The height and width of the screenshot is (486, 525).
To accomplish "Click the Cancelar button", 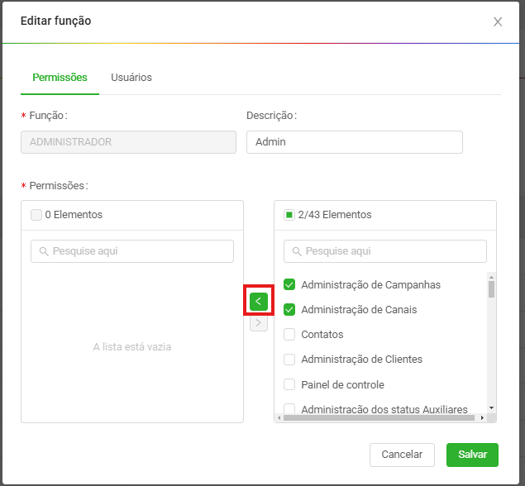I will tap(402, 455).
